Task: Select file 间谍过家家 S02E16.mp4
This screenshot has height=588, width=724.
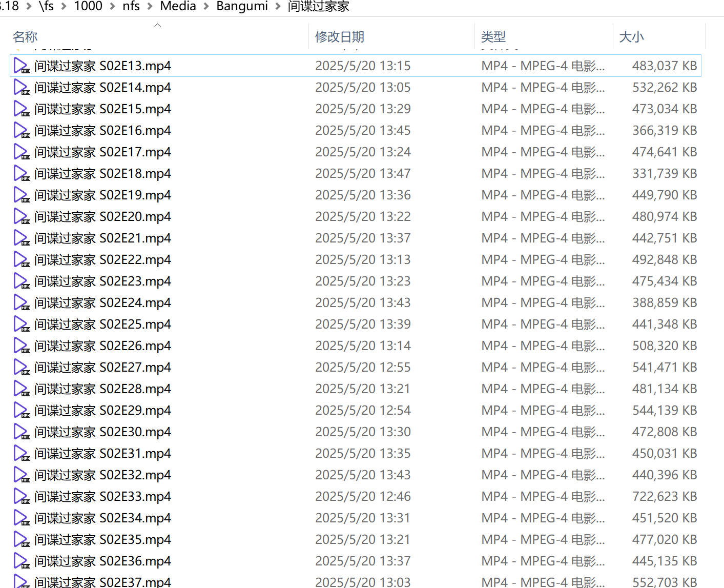Action: tap(355, 130)
